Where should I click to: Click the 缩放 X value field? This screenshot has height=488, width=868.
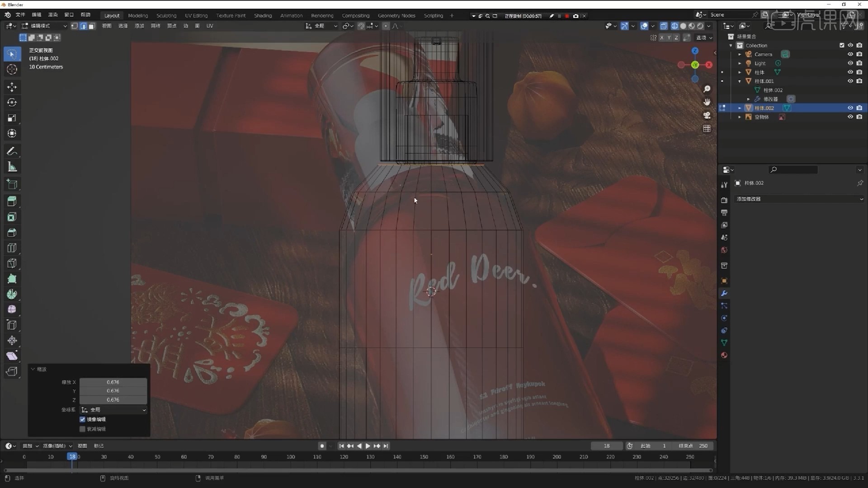pos(113,382)
